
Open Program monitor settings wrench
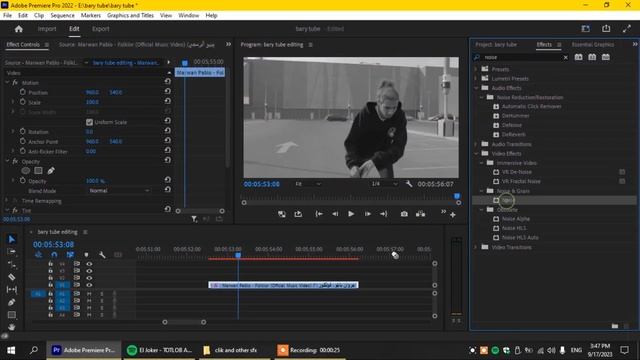pos(409,184)
